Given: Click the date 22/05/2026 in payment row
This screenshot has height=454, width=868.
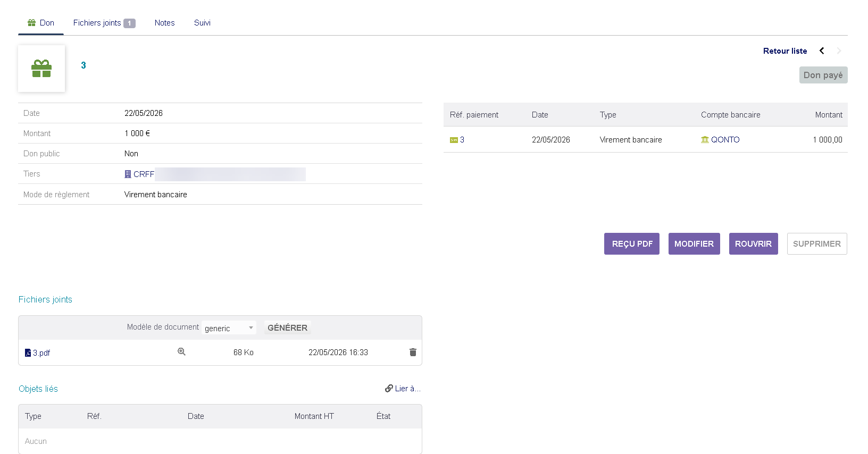Looking at the screenshot, I should tap(550, 140).
